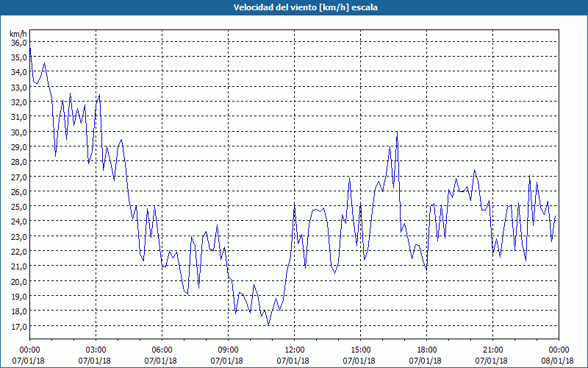Click the '08/01/18' date label
Viewport: 588px width, 368px height.
click(x=558, y=361)
